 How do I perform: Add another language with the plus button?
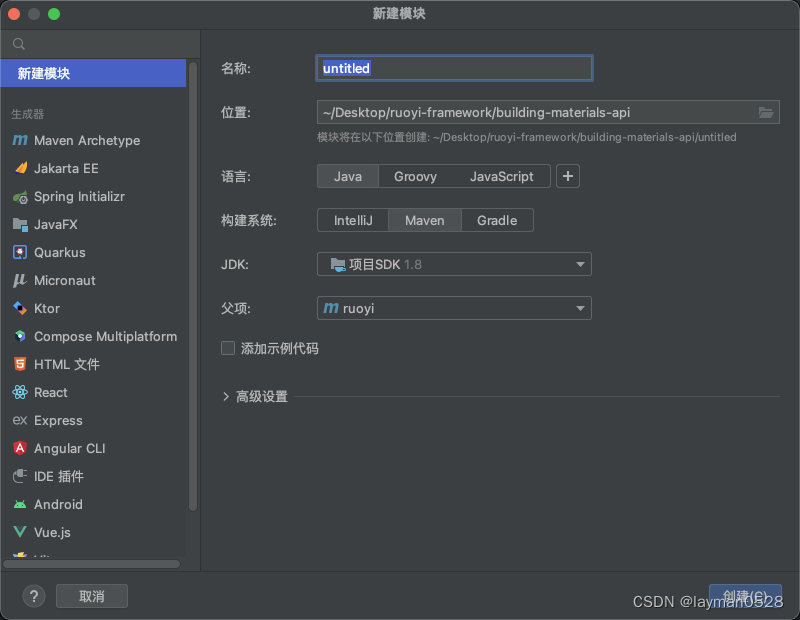point(568,177)
